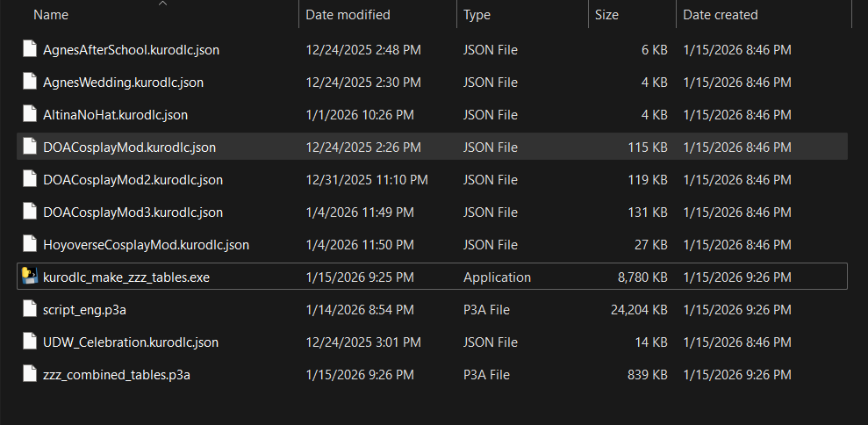868x425 pixels.
Task: Click the 839 KB size value
Action: [648, 375]
